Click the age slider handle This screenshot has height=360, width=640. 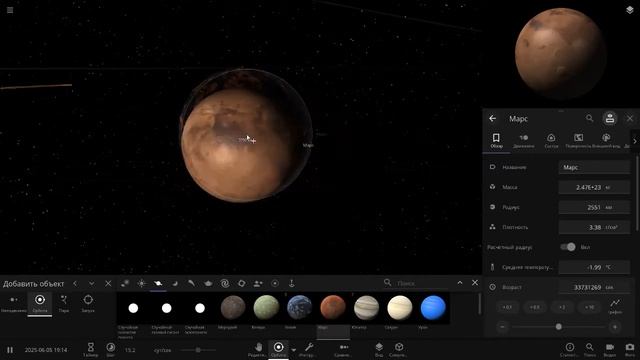(558, 327)
